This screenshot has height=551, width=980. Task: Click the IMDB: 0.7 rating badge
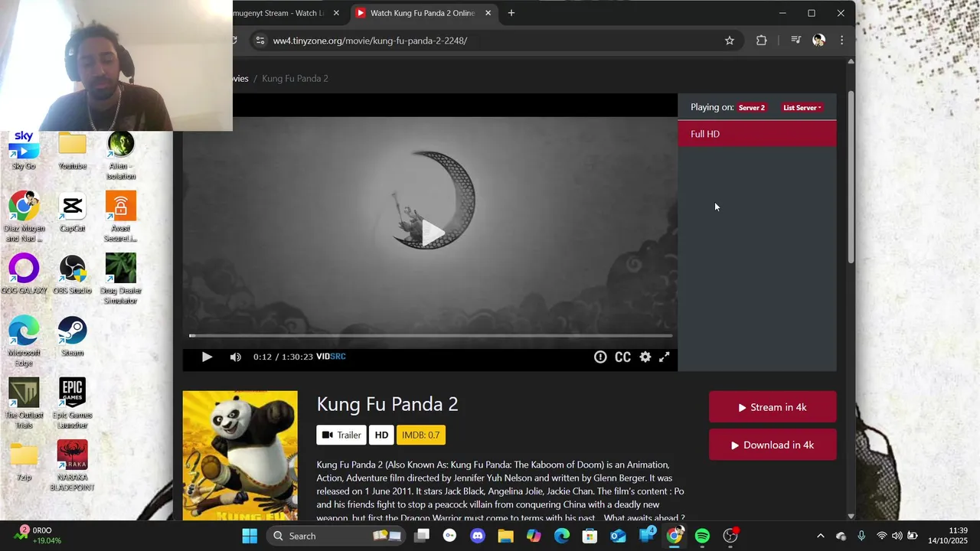[x=420, y=435]
